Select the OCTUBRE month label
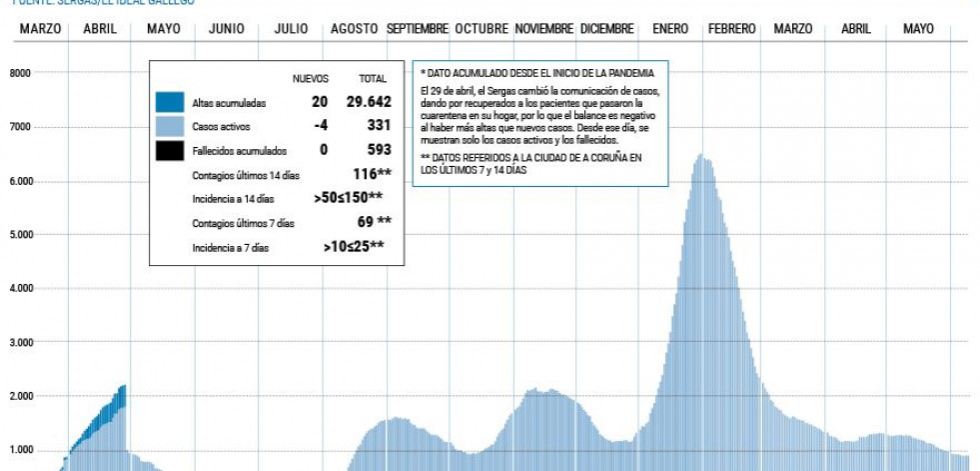The image size is (980, 471). click(482, 29)
